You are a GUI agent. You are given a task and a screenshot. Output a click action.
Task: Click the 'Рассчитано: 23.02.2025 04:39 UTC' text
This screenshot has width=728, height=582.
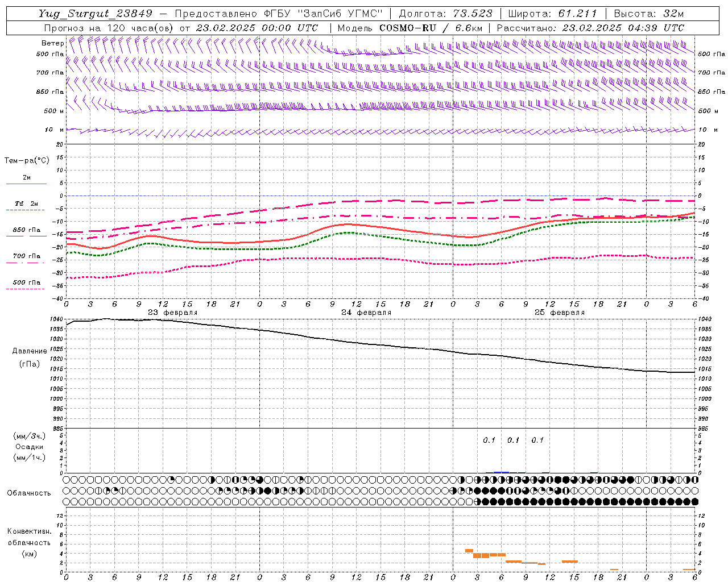point(590,28)
